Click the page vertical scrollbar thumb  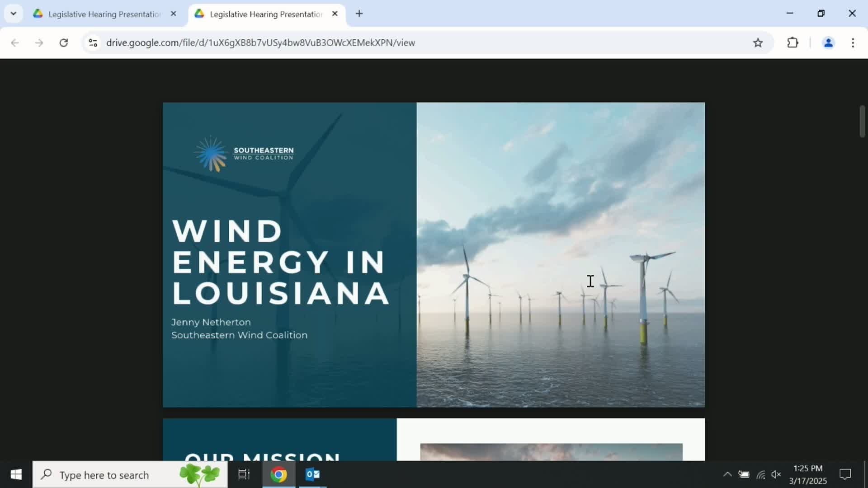tap(862, 121)
